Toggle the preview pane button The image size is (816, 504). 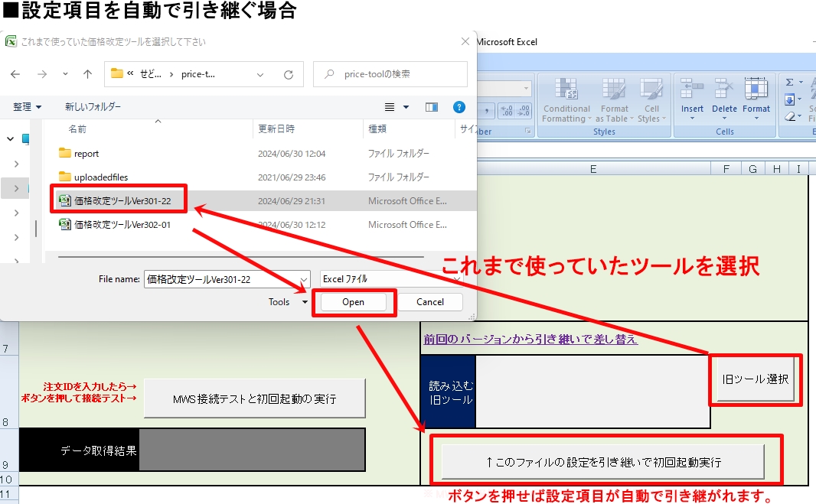pos(432,107)
